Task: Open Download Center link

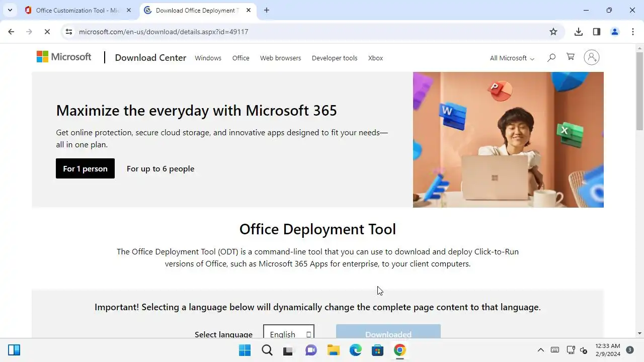Action: point(150,58)
